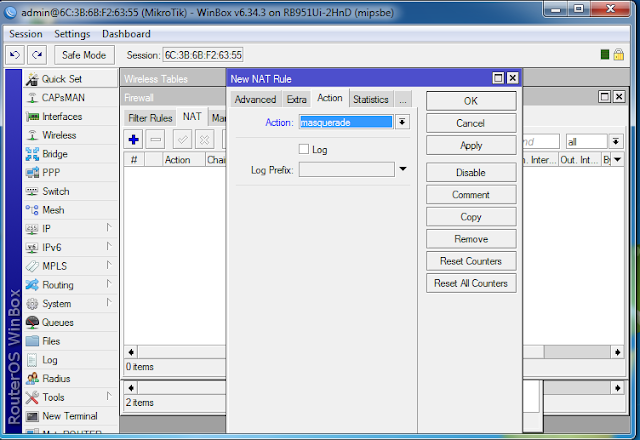Open Action dropdown list arrow

[402, 122]
